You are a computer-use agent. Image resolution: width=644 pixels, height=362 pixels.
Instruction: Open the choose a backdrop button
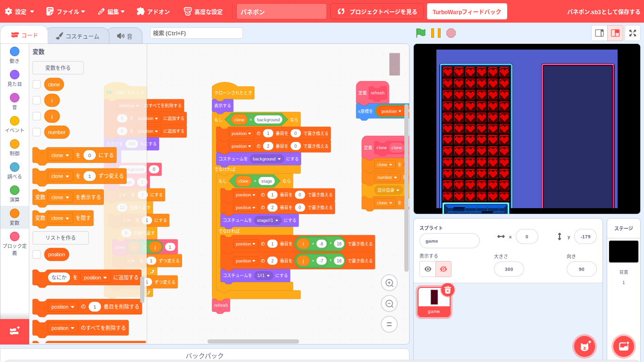point(624,346)
